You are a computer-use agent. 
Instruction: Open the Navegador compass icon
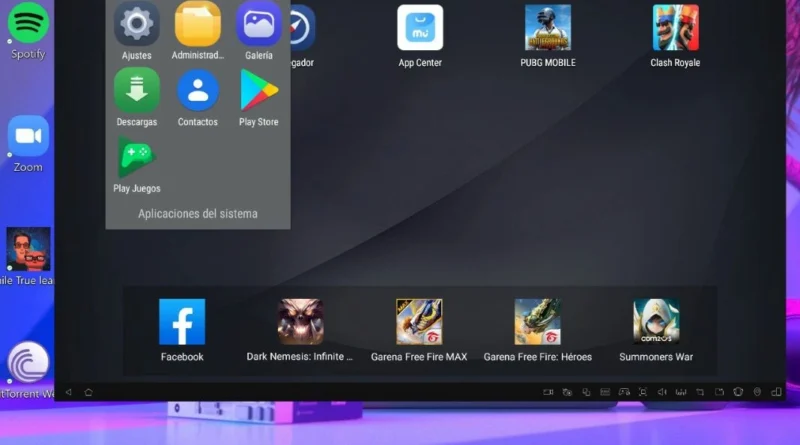tap(302, 28)
